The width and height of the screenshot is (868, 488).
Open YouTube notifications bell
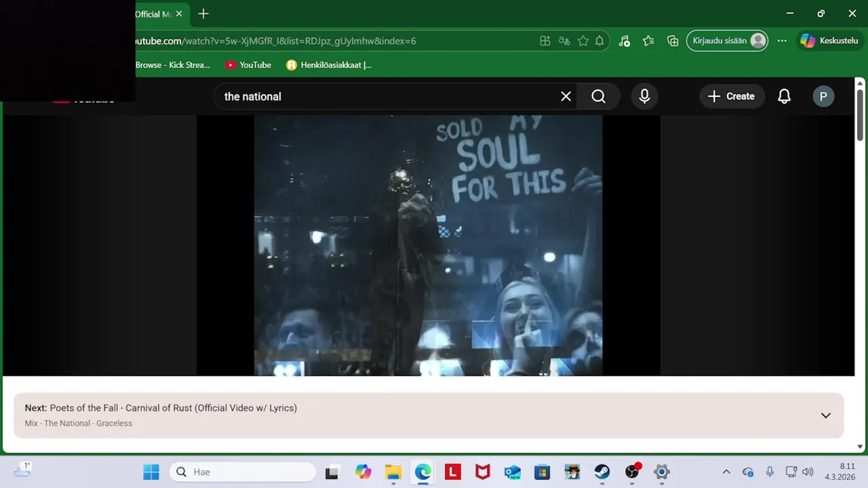click(x=784, y=96)
